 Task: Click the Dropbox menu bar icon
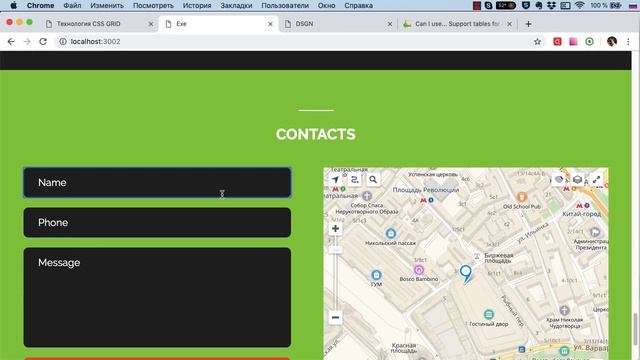pos(552,6)
